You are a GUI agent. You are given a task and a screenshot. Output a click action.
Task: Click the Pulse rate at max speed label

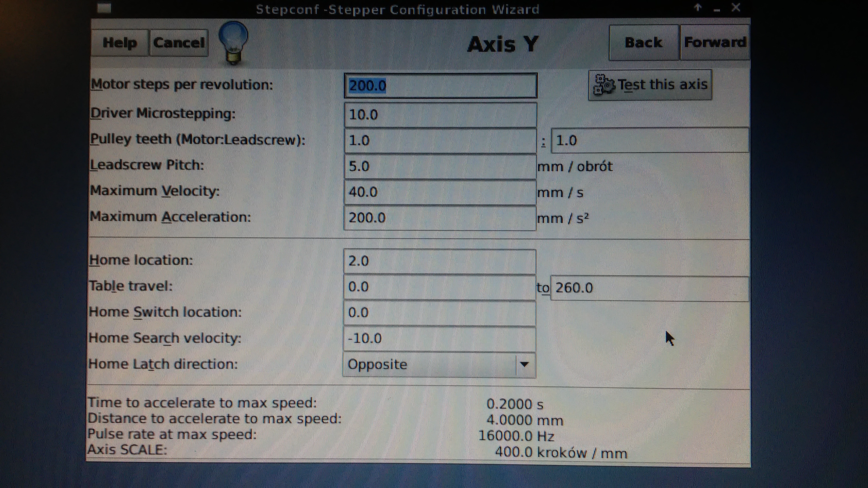172,434
